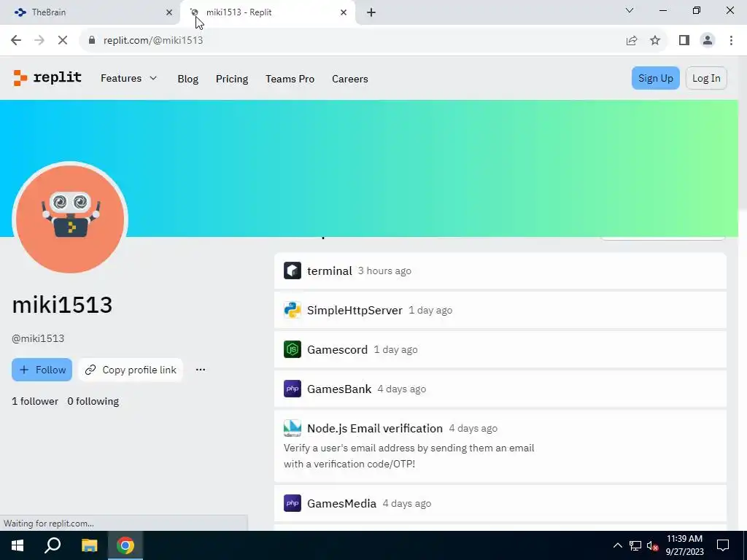
Task: Click the PHP icon beside GamesMedia
Action: (x=292, y=503)
